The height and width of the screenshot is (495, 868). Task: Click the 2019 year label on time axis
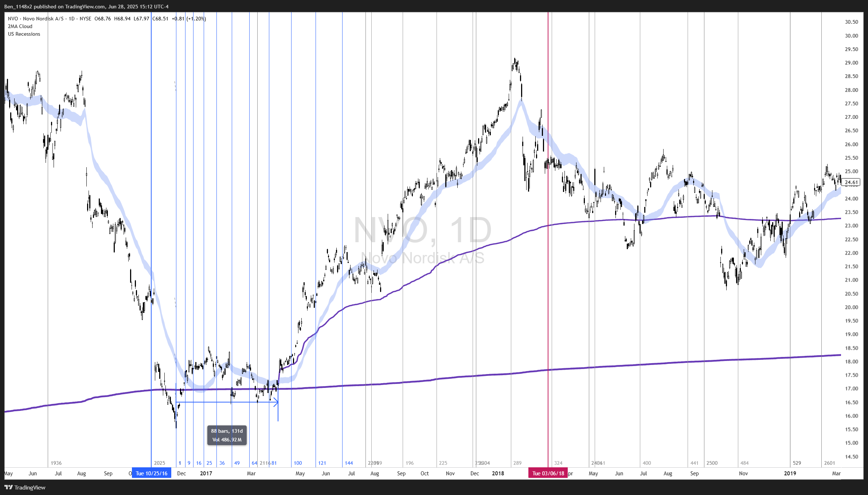790,473
